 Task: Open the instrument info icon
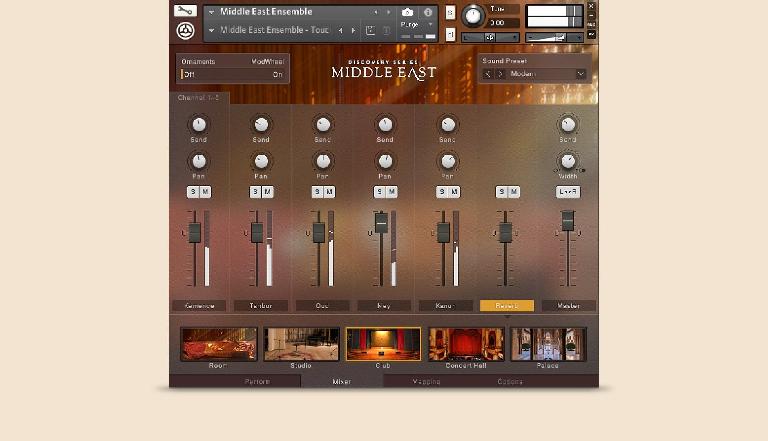428,12
